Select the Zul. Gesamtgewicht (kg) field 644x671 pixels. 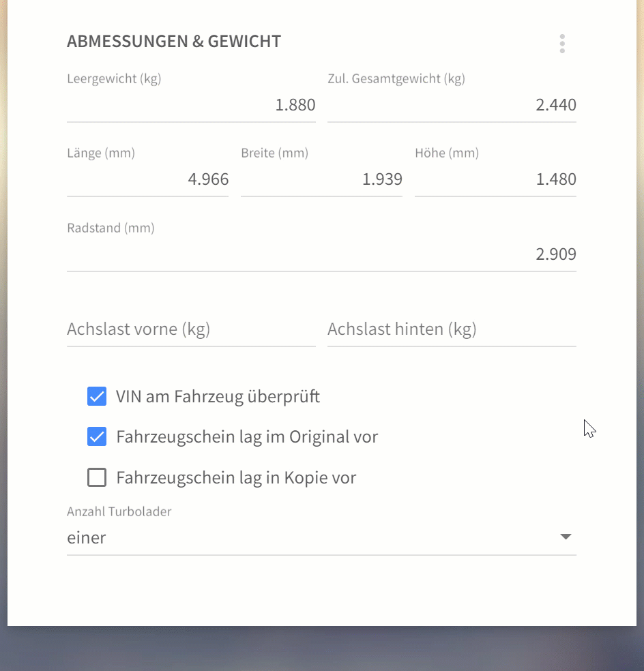pos(452,105)
